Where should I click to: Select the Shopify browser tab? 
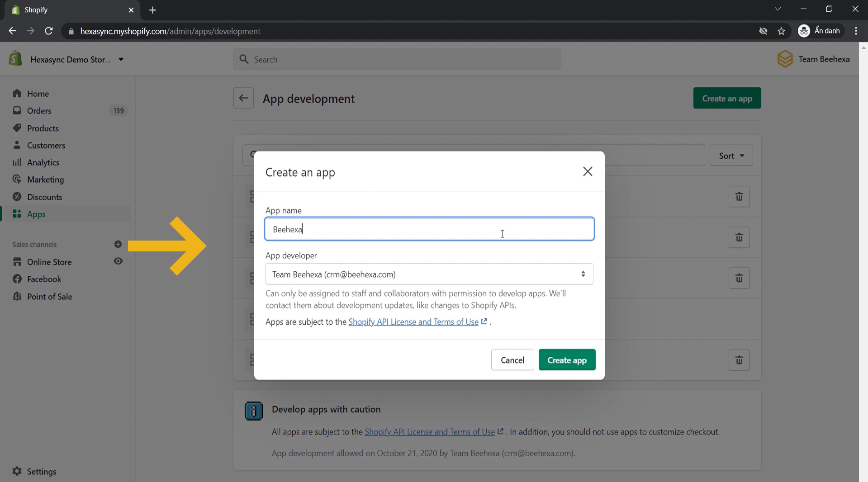pos(72,10)
